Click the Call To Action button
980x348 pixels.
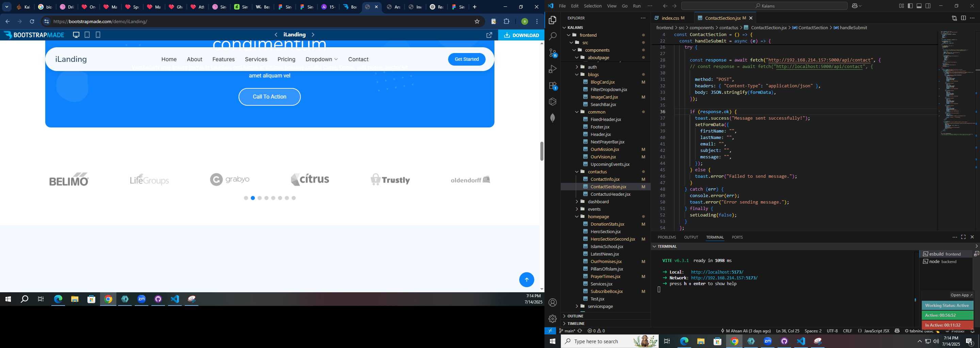269,97
